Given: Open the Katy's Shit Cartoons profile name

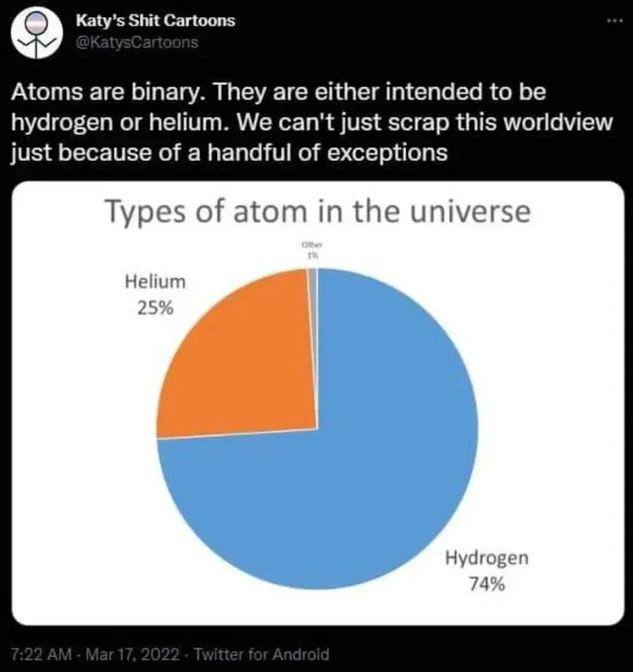Looking at the screenshot, I should click(155, 20).
